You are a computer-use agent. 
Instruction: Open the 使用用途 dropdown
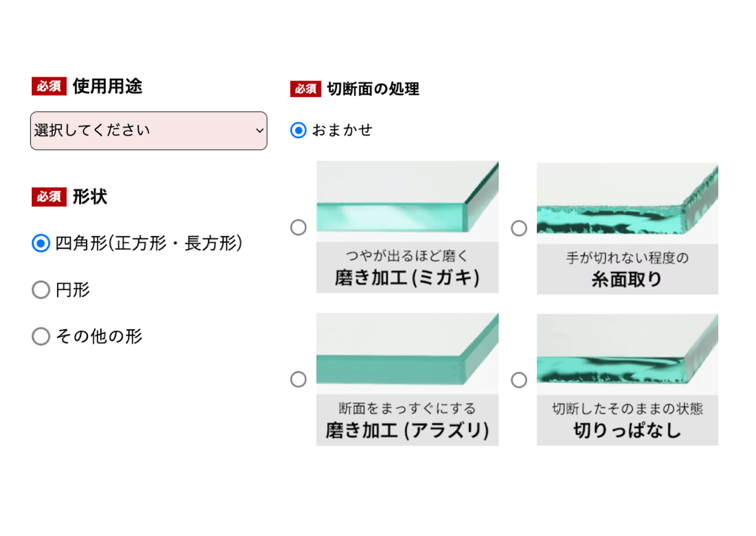click(x=148, y=131)
